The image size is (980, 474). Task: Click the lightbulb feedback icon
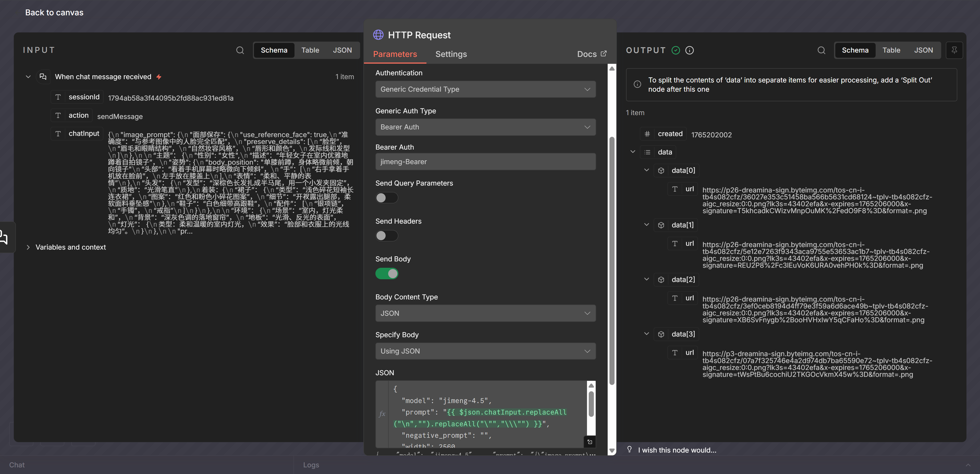click(x=629, y=450)
